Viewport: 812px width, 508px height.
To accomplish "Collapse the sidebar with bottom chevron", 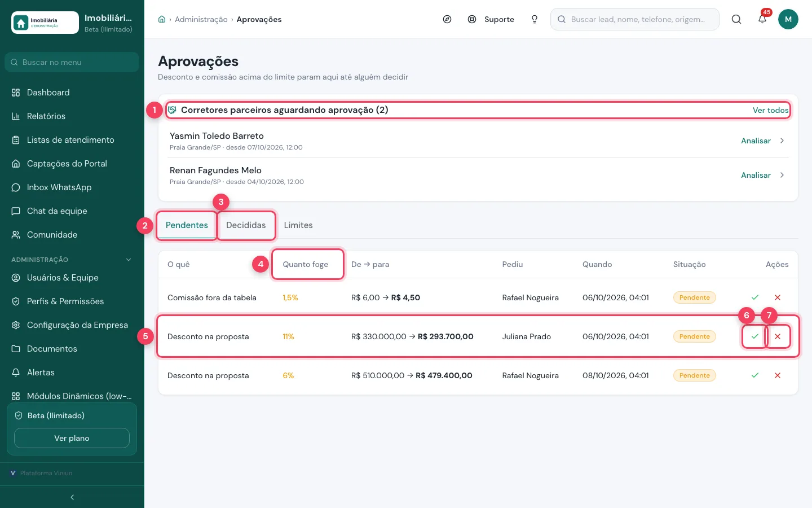I will point(72,497).
